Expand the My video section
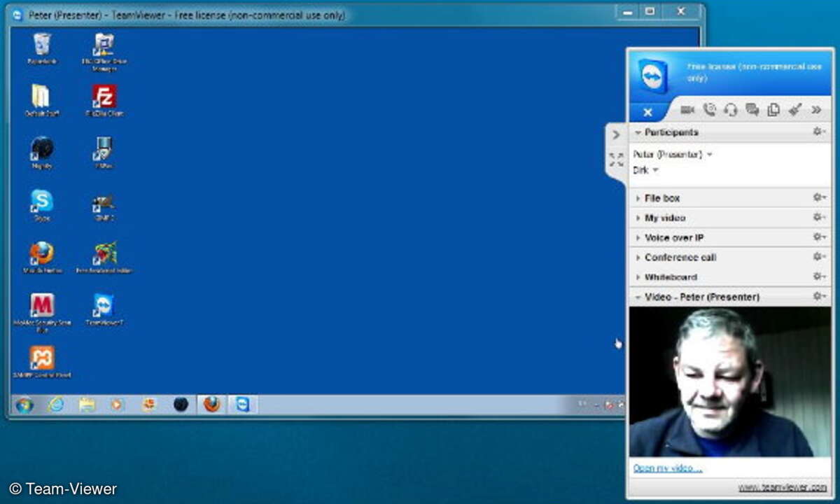The height and width of the screenshot is (504, 840). (638, 218)
